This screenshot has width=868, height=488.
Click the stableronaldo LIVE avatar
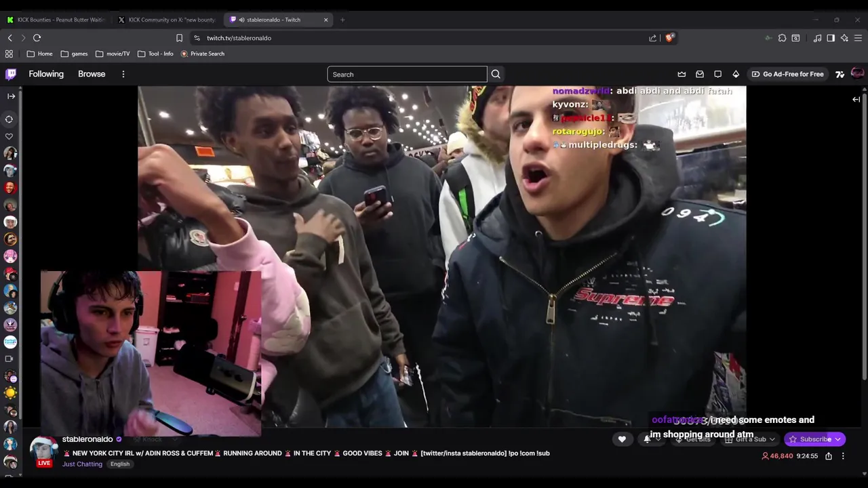[43, 450]
